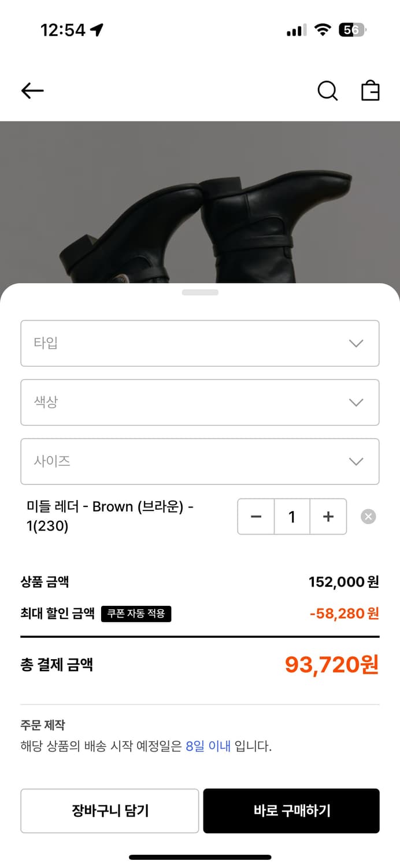This screenshot has height=868, width=400.
Task: Open the 타입 (type) dropdown
Action: (200, 343)
